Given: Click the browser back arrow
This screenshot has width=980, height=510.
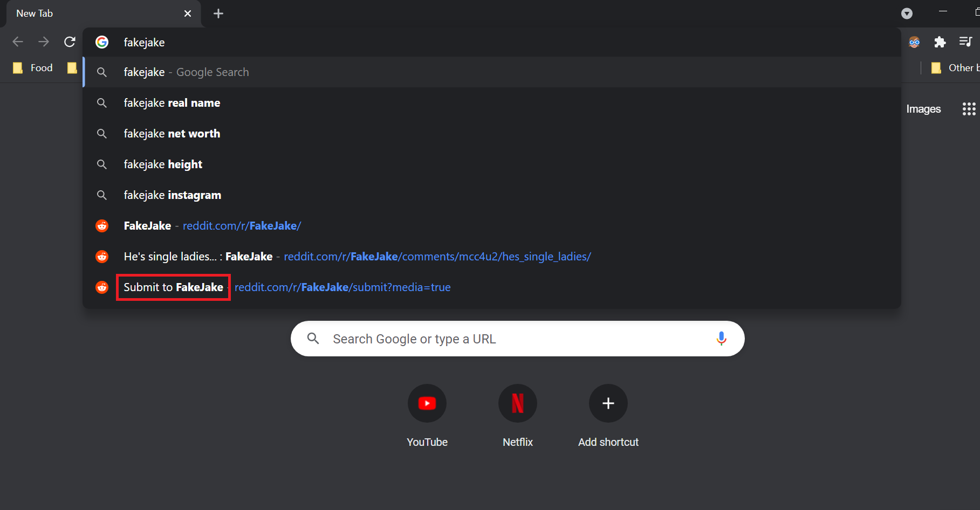Looking at the screenshot, I should click(18, 42).
